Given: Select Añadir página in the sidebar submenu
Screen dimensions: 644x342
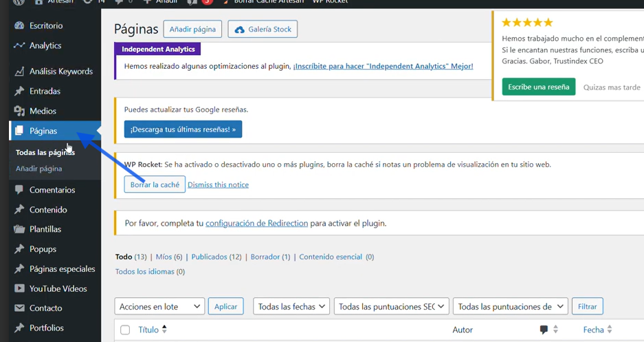Looking at the screenshot, I should point(38,169).
